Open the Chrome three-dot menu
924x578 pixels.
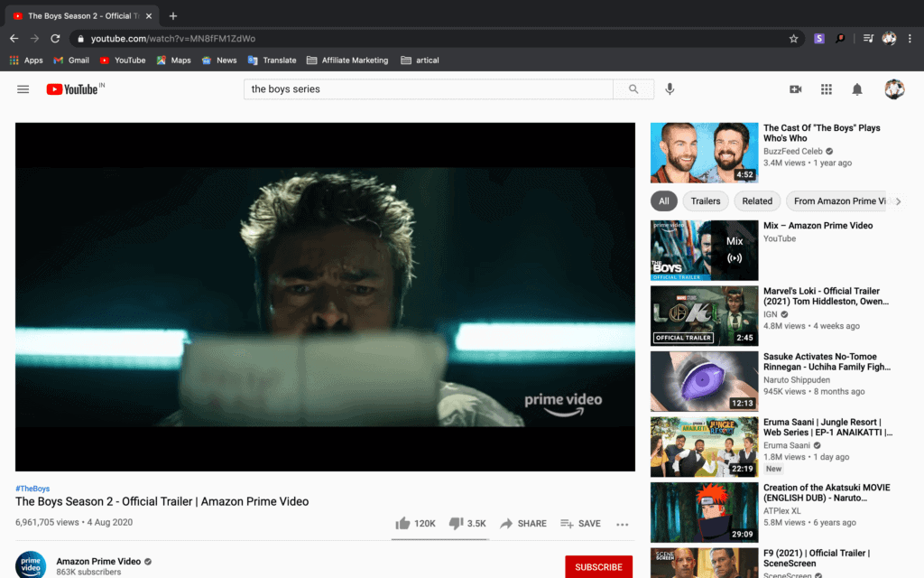(910, 38)
